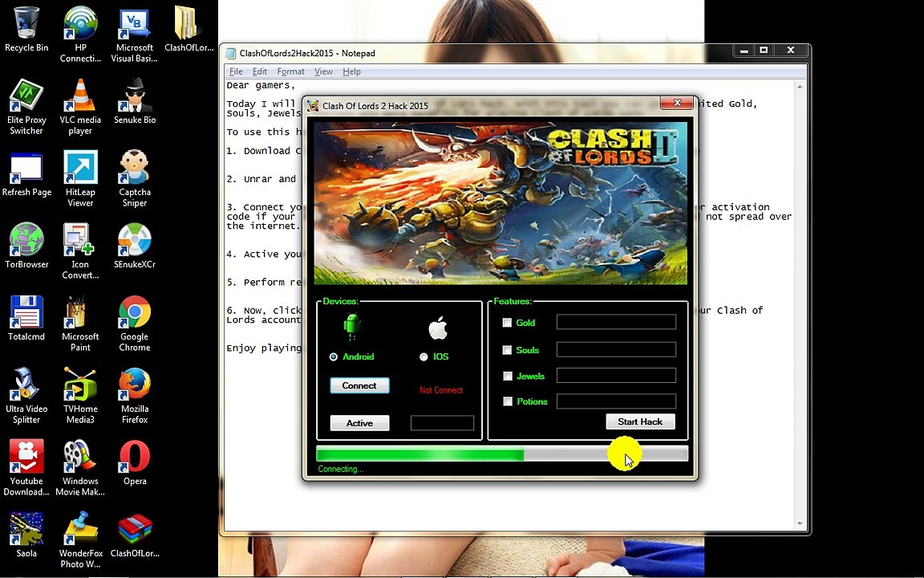The height and width of the screenshot is (578, 924).
Task: Open Captcha Sniper shortcut
Action: coord(135,179)
